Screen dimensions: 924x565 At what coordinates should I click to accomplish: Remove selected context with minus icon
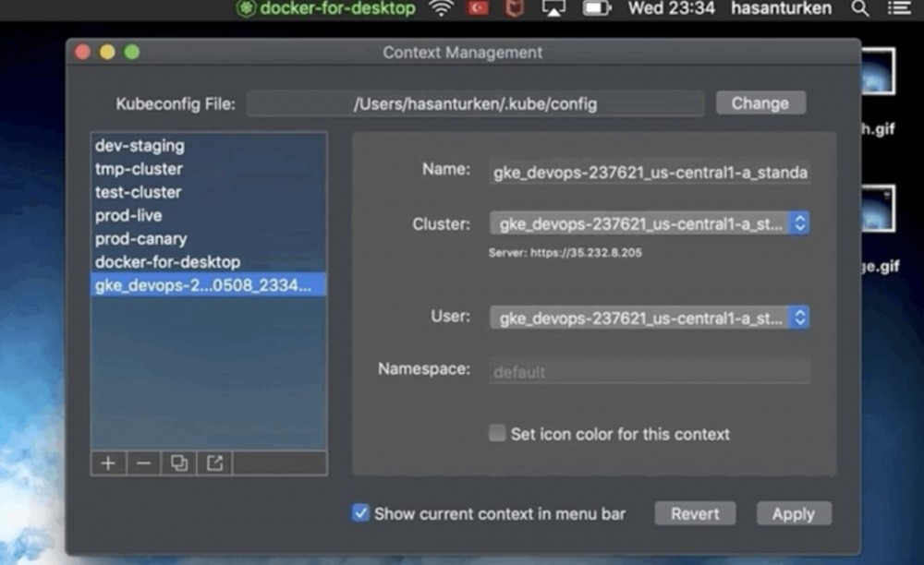point(144,463)
